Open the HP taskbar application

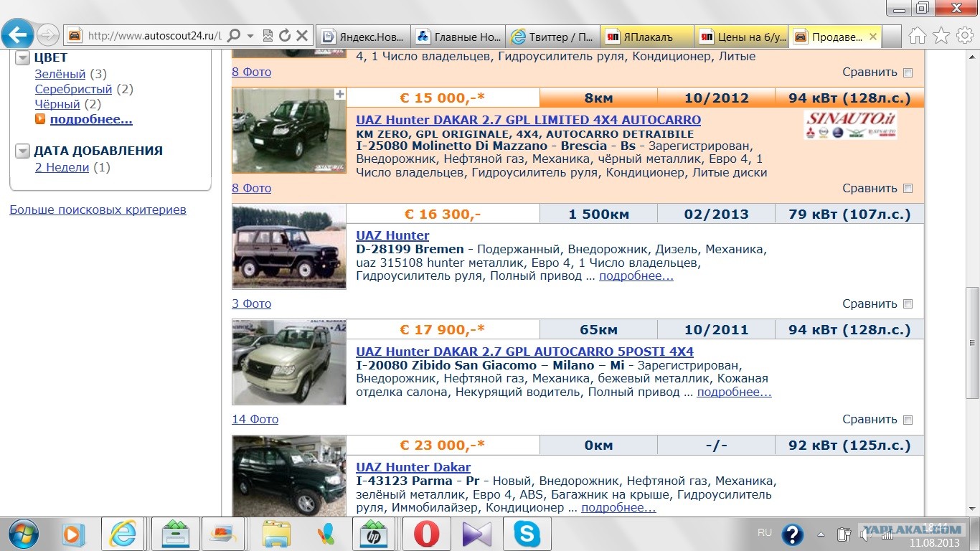(374, 534)
